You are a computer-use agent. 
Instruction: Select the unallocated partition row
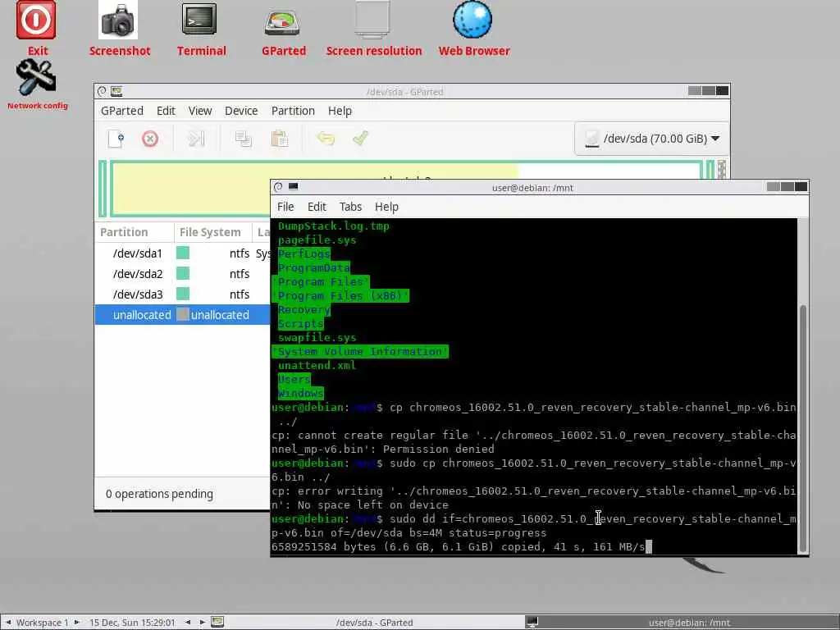[x=183, y=315]
